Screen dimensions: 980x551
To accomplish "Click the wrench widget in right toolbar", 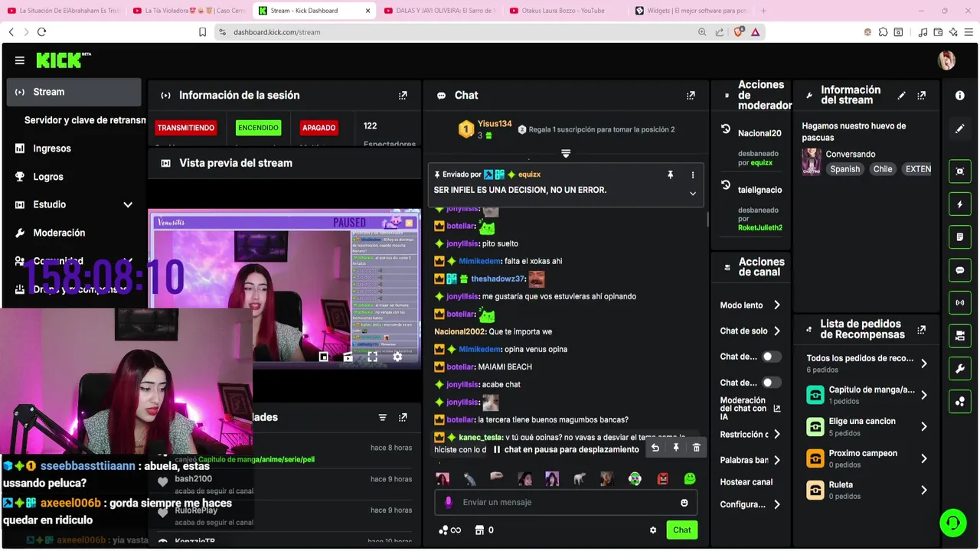I will tap(960, 369).
